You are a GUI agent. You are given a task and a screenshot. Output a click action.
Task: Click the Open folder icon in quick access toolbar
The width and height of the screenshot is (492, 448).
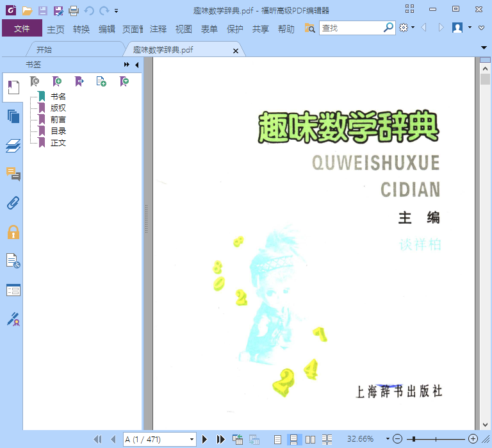(28, 11)
